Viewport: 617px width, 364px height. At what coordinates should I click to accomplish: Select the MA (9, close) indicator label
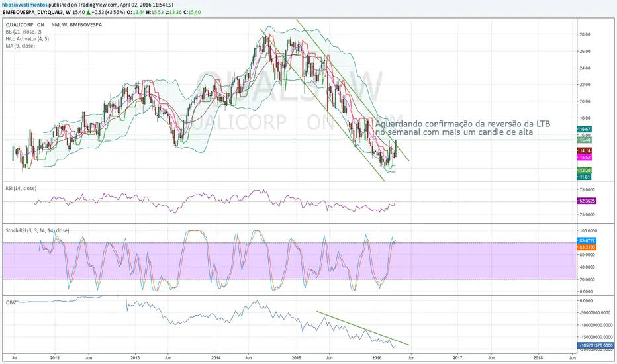pos(20,46)
